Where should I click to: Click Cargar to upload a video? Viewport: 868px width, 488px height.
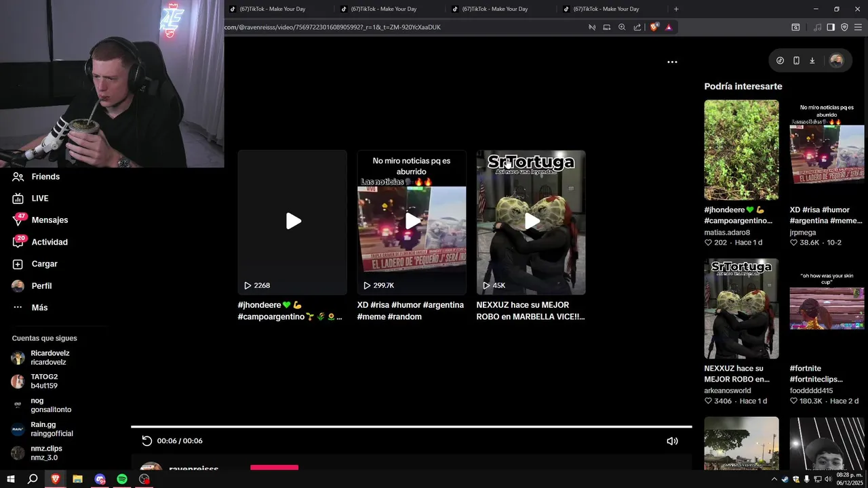[35, 264]
